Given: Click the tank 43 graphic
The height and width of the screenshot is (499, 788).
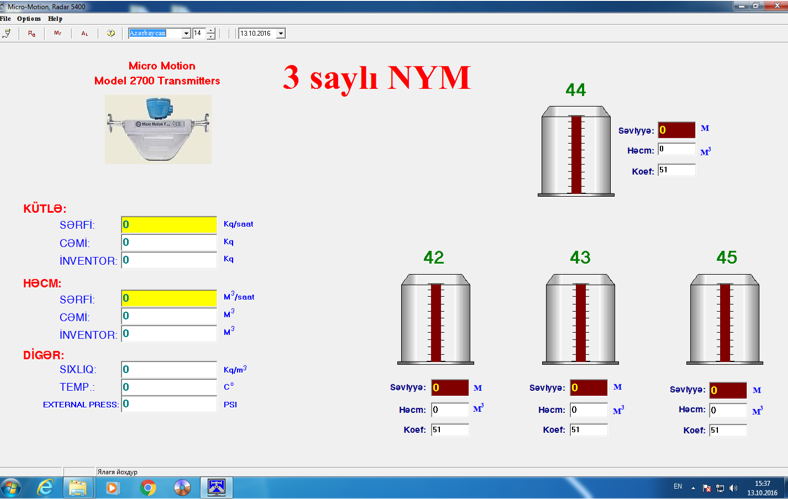Looking at the screenshot, I should tap(580, 319).
